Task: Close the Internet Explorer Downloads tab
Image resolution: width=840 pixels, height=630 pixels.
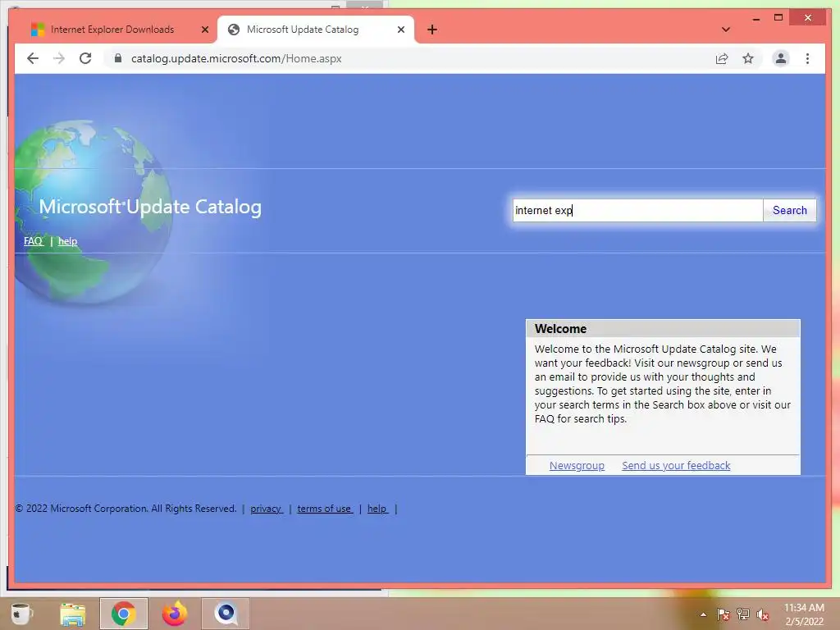Action: (x=204, y=30)
